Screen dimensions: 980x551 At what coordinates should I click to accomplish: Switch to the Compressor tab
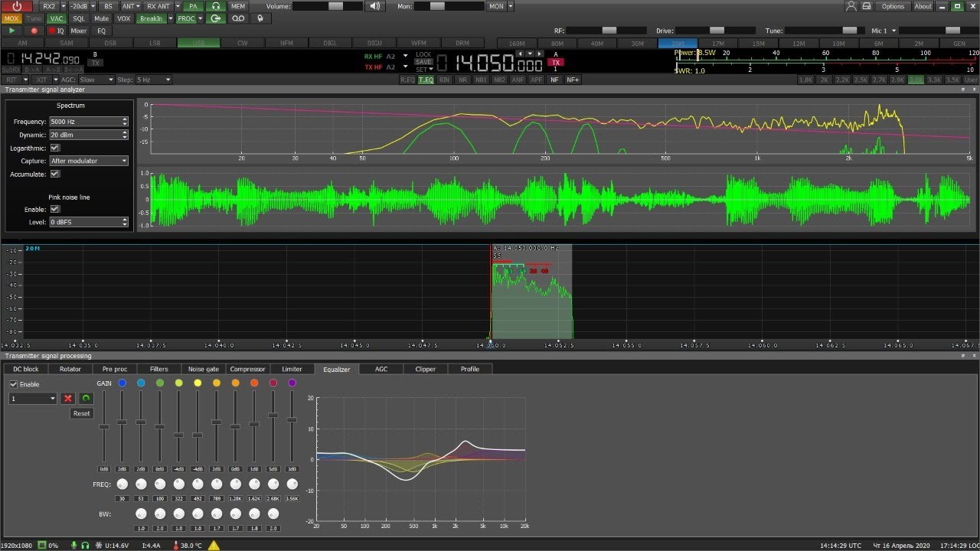[x=247, y=369]
